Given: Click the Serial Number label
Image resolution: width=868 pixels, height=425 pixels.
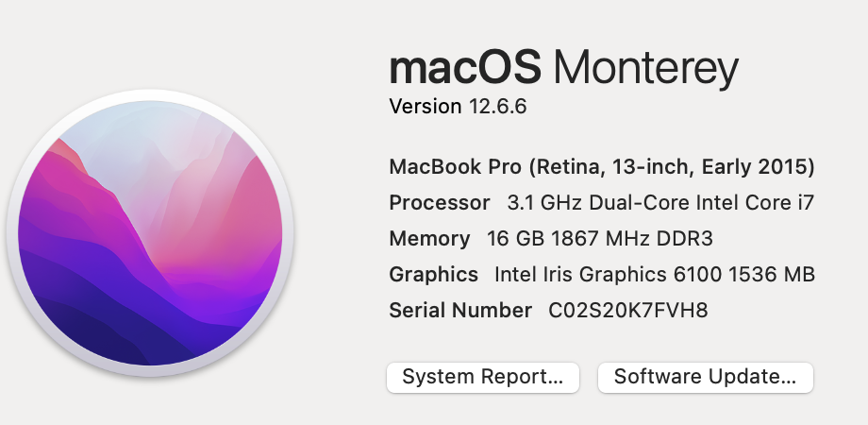Looking at the screenshot, I should 460,311.
